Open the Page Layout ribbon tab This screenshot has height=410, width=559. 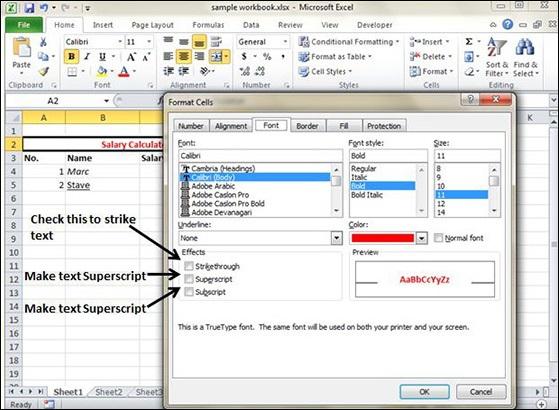point(152,25)
